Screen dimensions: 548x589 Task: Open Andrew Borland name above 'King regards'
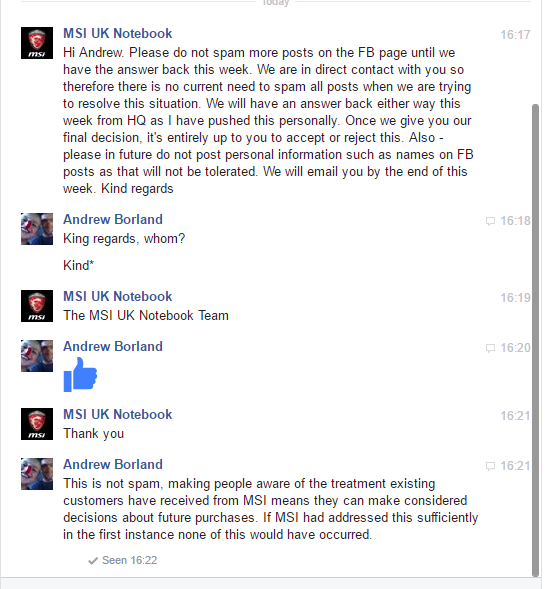[113, 219]
